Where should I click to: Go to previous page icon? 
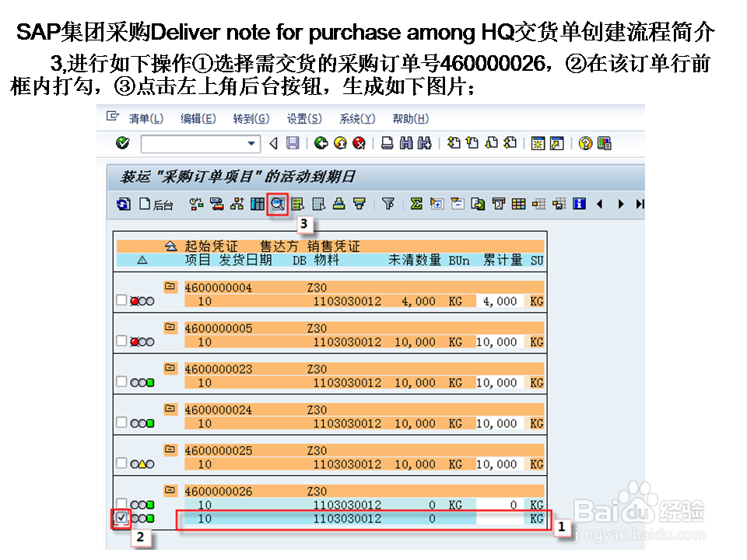tap(472, 143)
